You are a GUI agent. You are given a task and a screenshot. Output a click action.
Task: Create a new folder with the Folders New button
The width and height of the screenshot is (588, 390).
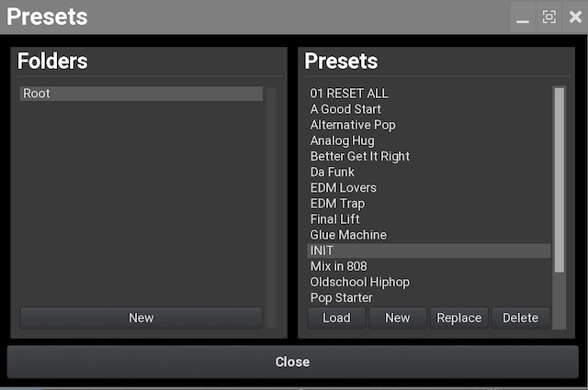(141, 318)
